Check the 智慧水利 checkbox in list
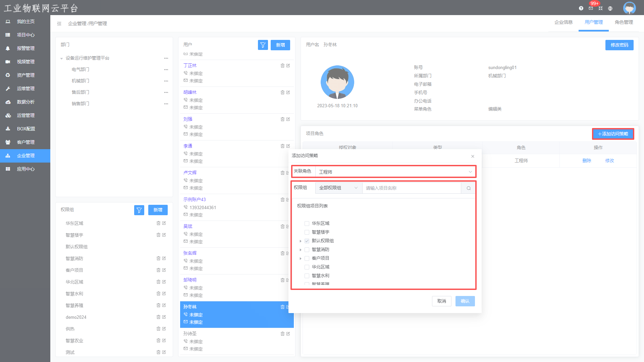644x362 pixels. pyautogui.click(x=307, y=276)
